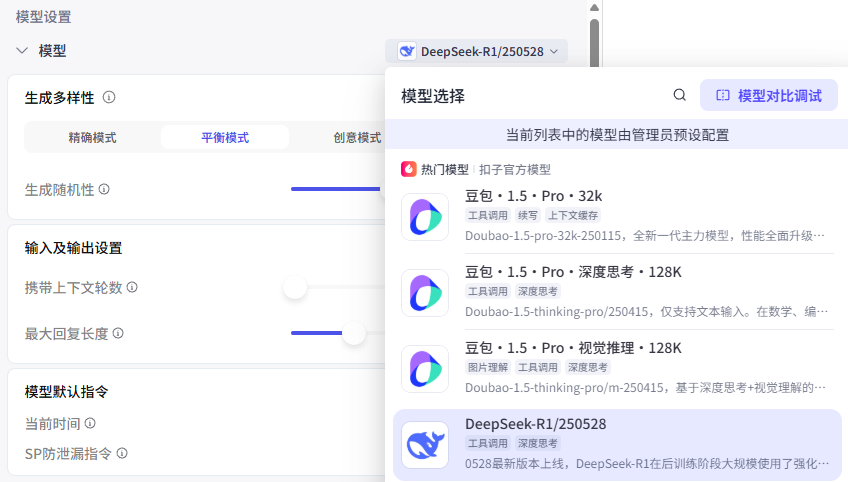Click description starting Doubao-1.5-thinking-pro/250415
The image size is (848, 482).
click(x=646, y=312)
